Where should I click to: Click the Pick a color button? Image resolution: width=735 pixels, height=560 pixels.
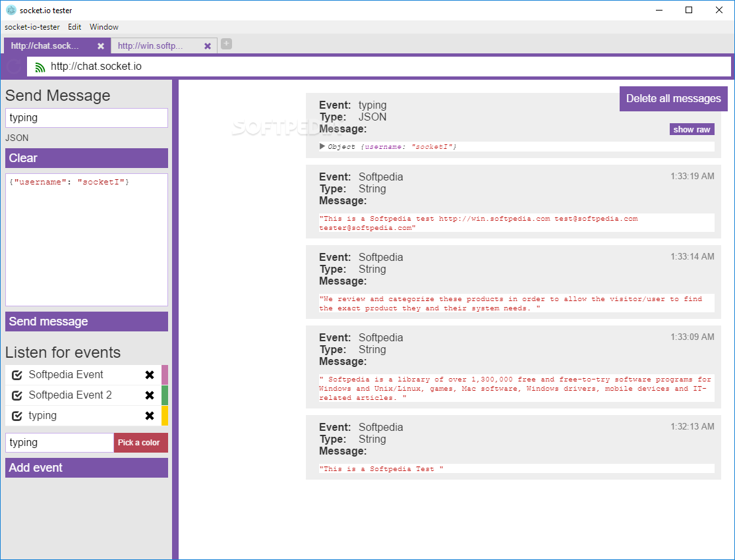pyautogui.click(x=140, y=442)
